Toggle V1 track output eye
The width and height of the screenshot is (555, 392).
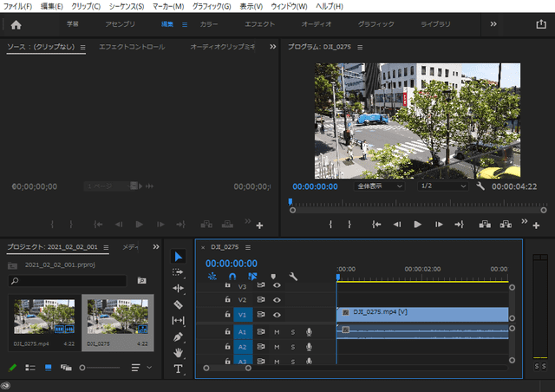click(277, 315)
